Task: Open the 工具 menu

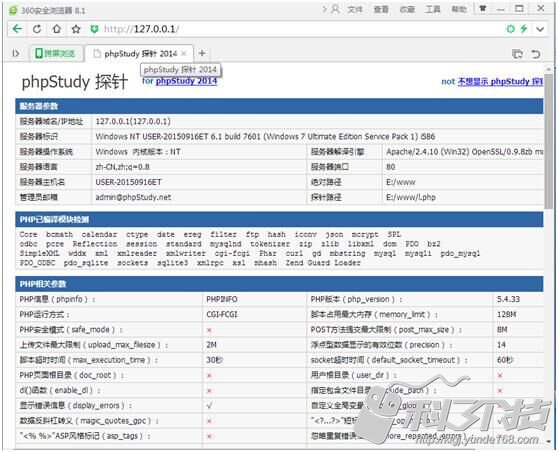Action: 433,9
